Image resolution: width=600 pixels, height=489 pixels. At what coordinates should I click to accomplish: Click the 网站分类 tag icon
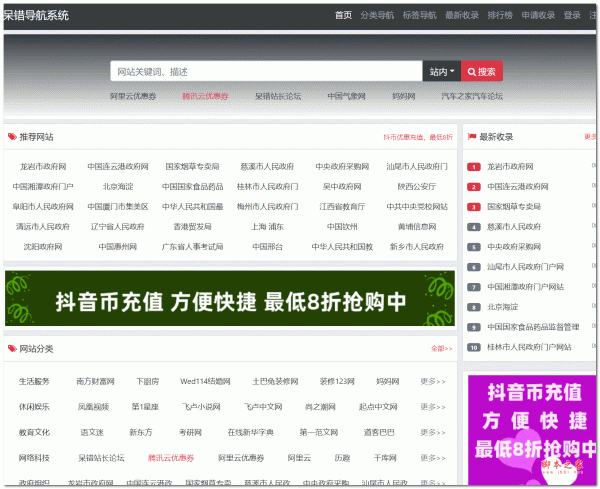coord(12,348)
